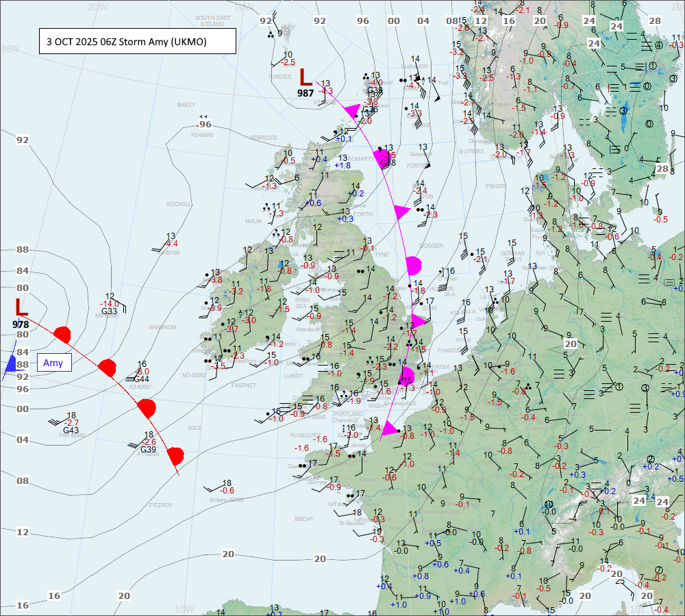Select the BISCAY sea area label
Image resolution: width=685 pixels, height=616 pixels.
pos(304,519)
